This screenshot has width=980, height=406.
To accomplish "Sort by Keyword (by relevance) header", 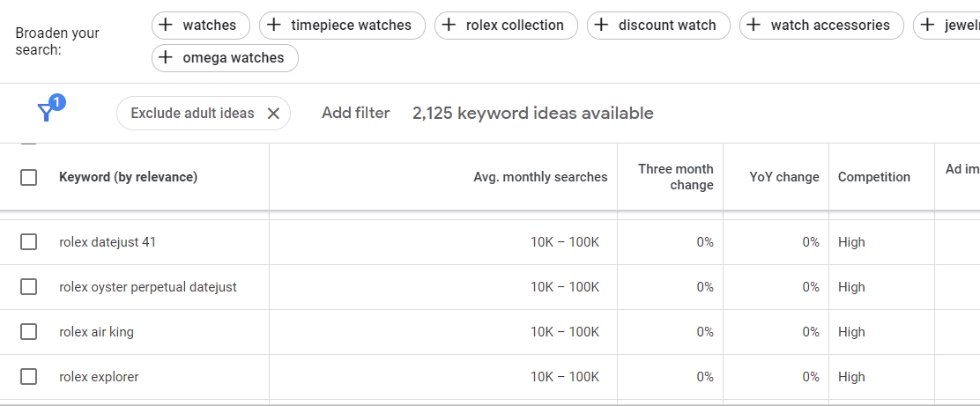I will 128,177.
